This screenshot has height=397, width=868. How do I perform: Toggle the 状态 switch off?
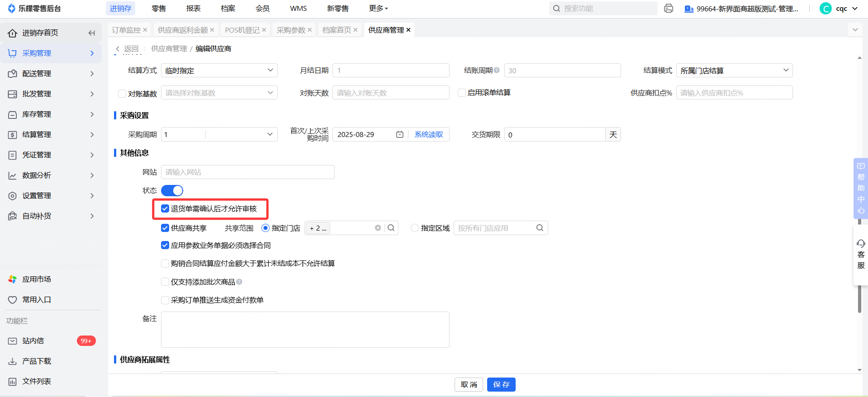pos(172,191)
